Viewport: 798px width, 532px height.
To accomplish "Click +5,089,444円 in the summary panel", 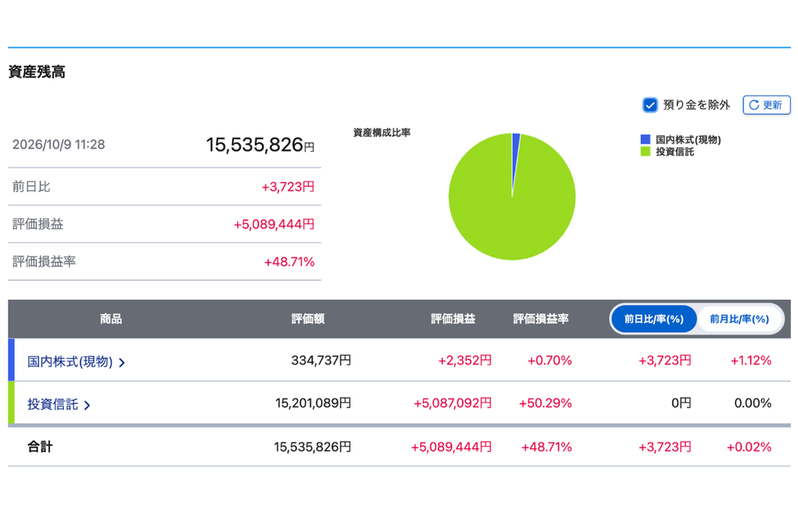I will (274, 225).
